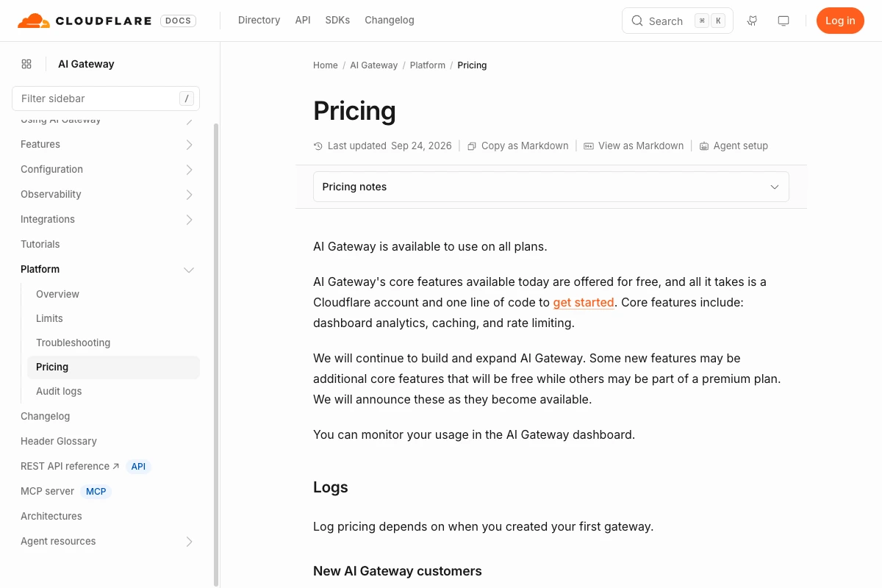882x588 pixels.
Task: Open Changelog in top navigation
Action: 390,20
